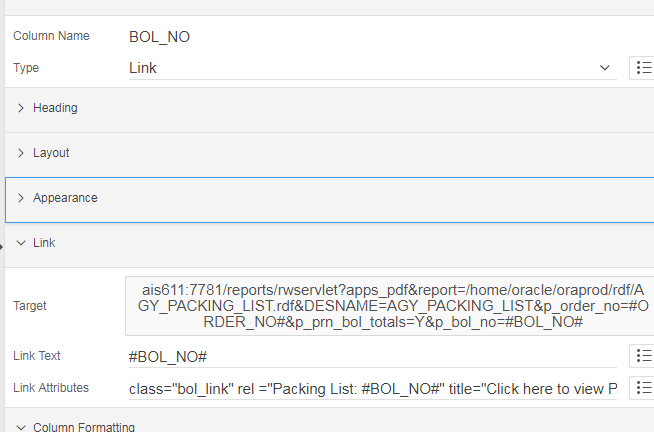The image size is (654, 432).
Task: Click the Link Text field with #BOL_NO#
Action: (x=372, y=356)
